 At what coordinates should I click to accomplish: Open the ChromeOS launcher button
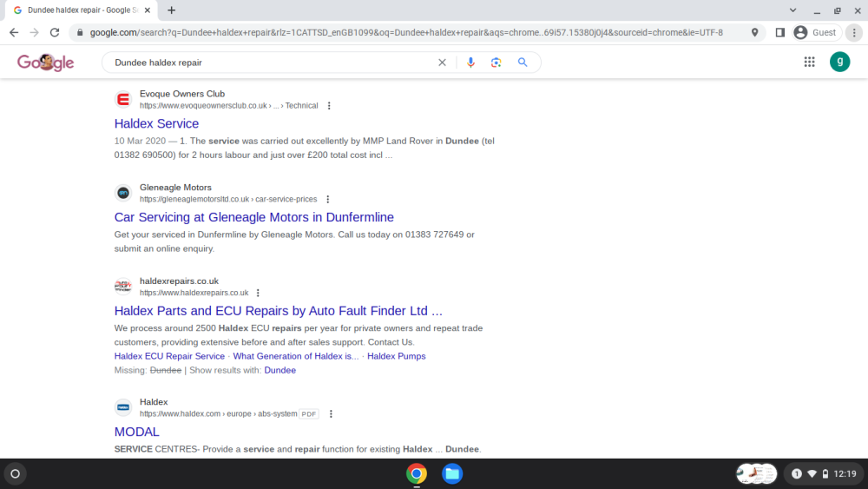pyautogui.click(x=15, y=473)
